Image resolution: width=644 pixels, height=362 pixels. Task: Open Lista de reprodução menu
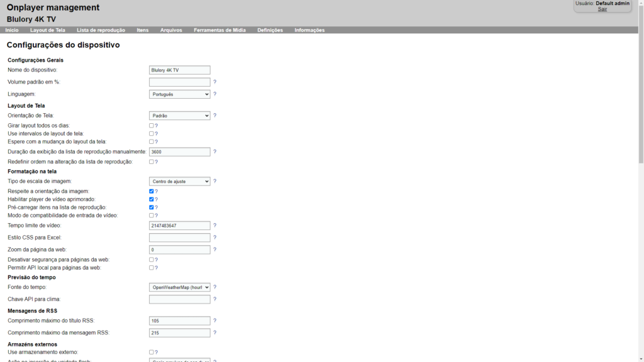coord(101,30)
